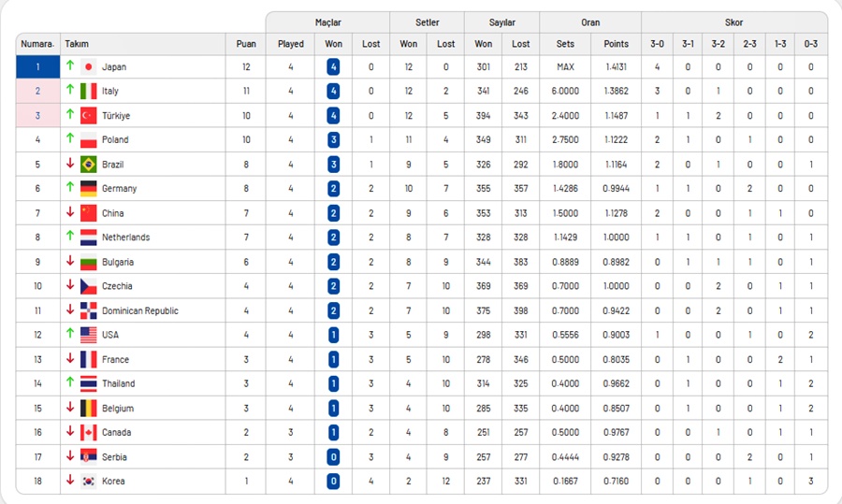The width and height of the screenshot is (842, 504).
Task: Click the Played column header
Action: (x=291, y=44)
